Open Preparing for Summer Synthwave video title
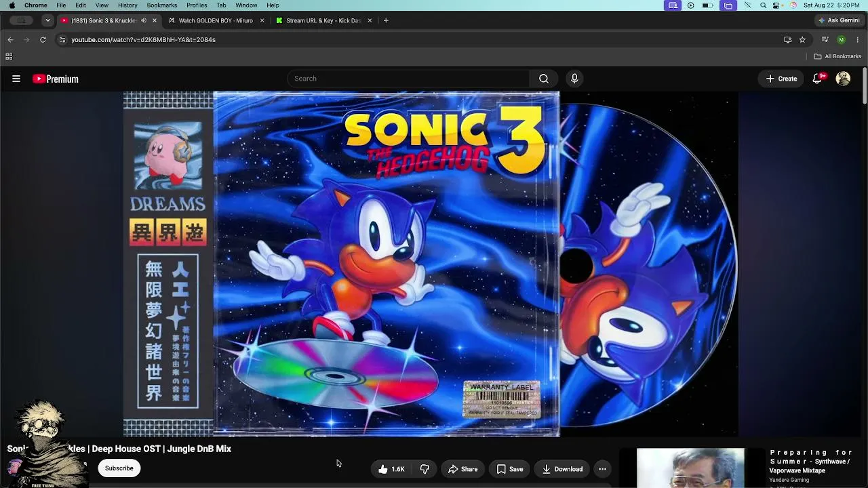 click(812, 462)
